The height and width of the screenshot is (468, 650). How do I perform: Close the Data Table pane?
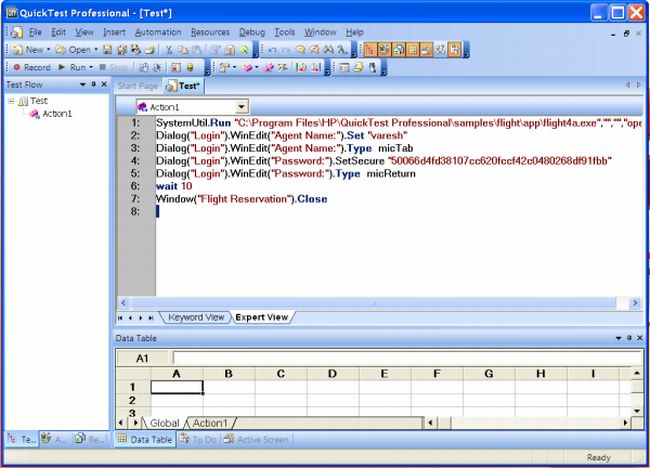point(640,338)
